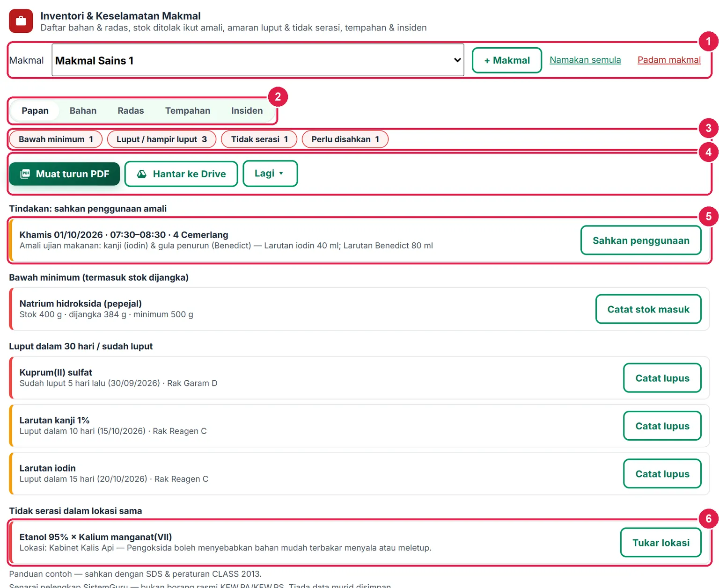The width and height of the screenshot is (719, 588).
Task: Select the Tidak serasi chip
Action: coord(259,139)
